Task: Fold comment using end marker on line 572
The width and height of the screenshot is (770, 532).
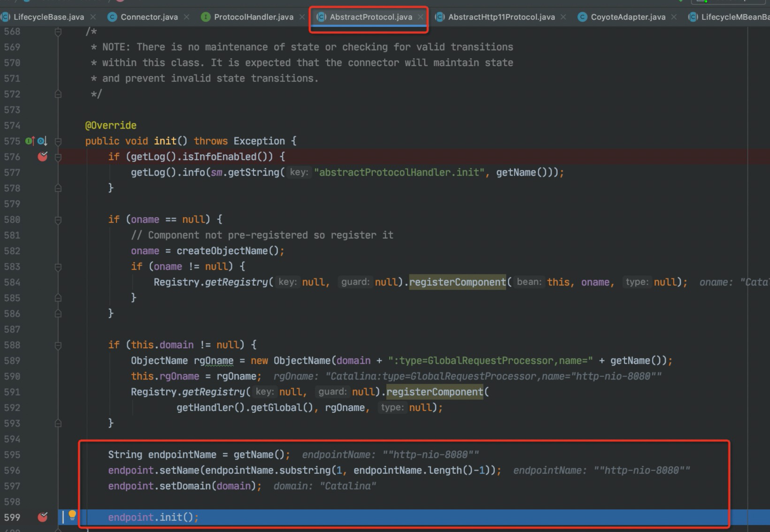Action: tap(58, 94)
